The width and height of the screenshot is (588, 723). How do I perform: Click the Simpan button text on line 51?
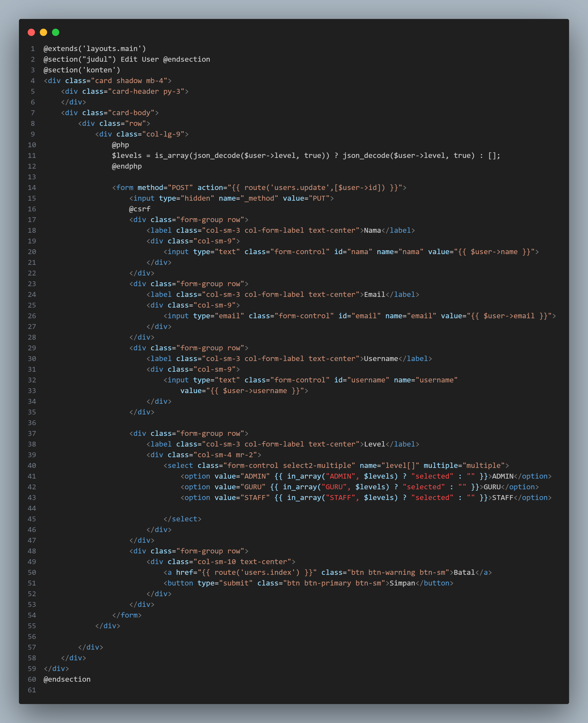(402, 583)
